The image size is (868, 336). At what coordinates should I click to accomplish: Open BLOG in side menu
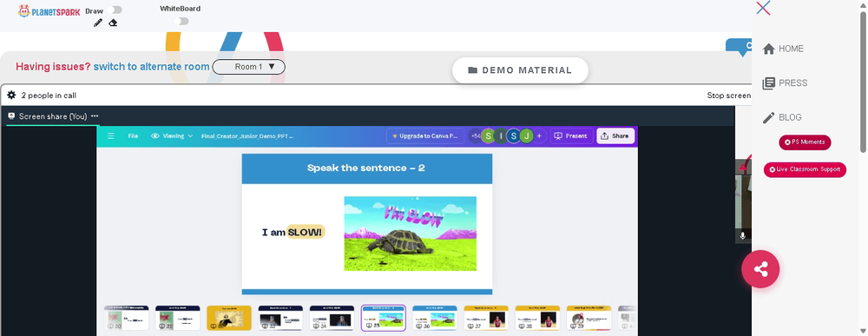point(782,117)
